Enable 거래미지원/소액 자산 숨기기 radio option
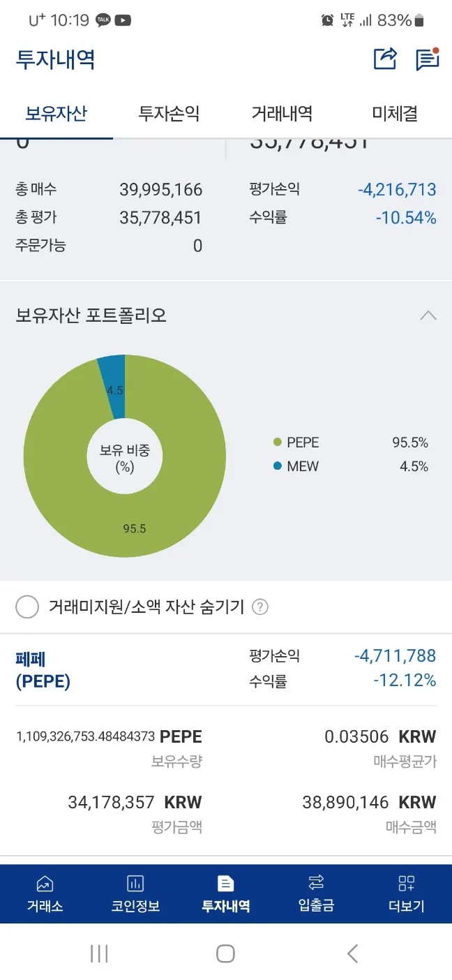 27,607
